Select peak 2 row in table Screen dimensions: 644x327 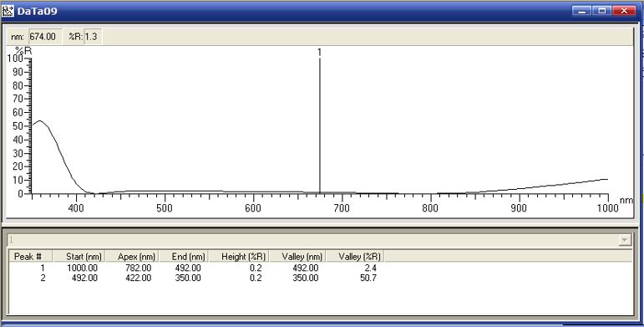point(196,278)
